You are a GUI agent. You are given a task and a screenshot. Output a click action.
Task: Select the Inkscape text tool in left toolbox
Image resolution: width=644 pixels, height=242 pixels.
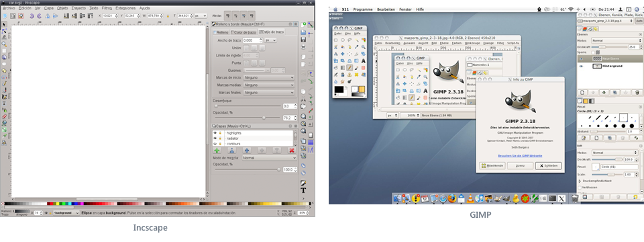click(x=4, y=104)
